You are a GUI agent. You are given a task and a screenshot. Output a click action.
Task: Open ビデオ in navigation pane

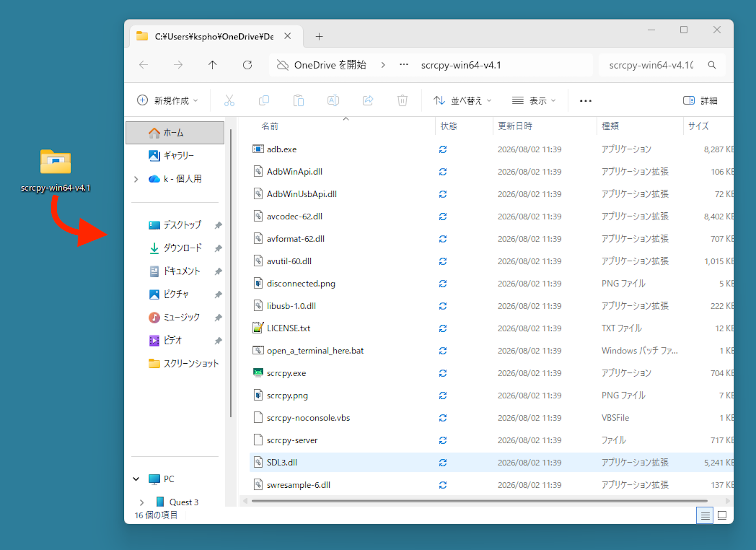point(175,340)
